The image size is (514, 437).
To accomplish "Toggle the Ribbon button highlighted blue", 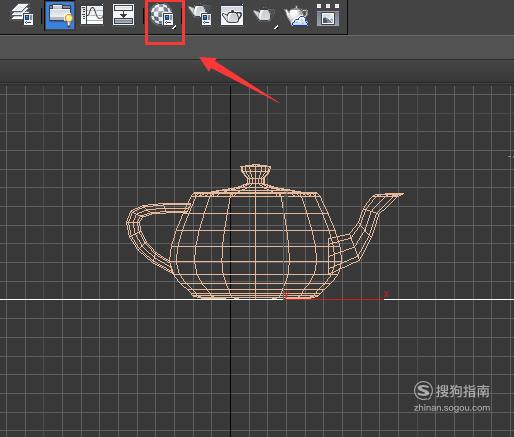I will point(60,15).
